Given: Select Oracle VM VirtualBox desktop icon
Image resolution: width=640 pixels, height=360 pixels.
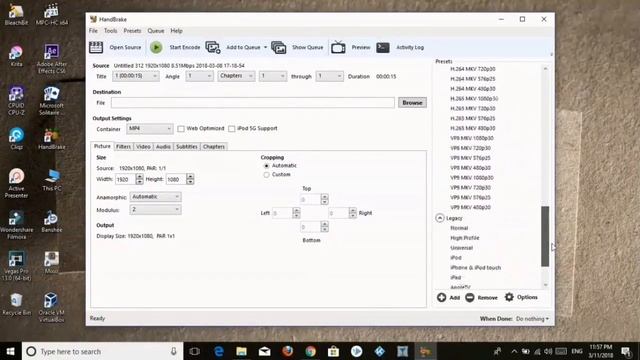Looking at the screenshot, I should click(x=51, y=308).
